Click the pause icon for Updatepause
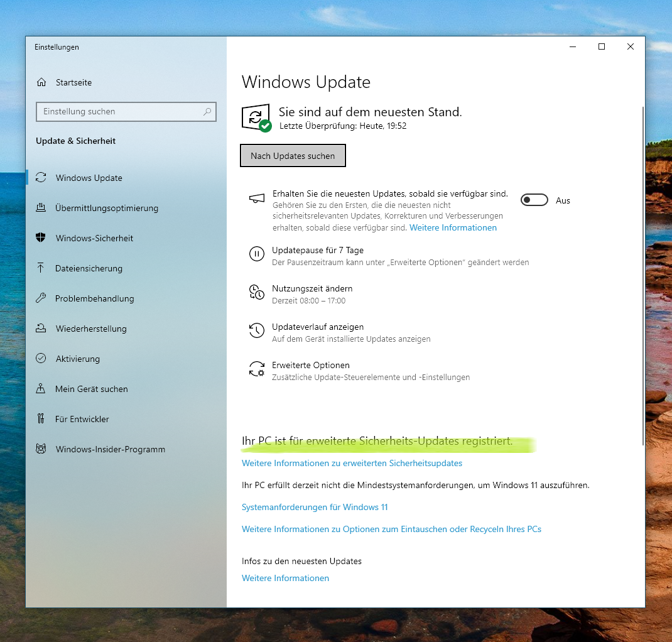This screenshot has height=642, width=672. coord(257,254)
